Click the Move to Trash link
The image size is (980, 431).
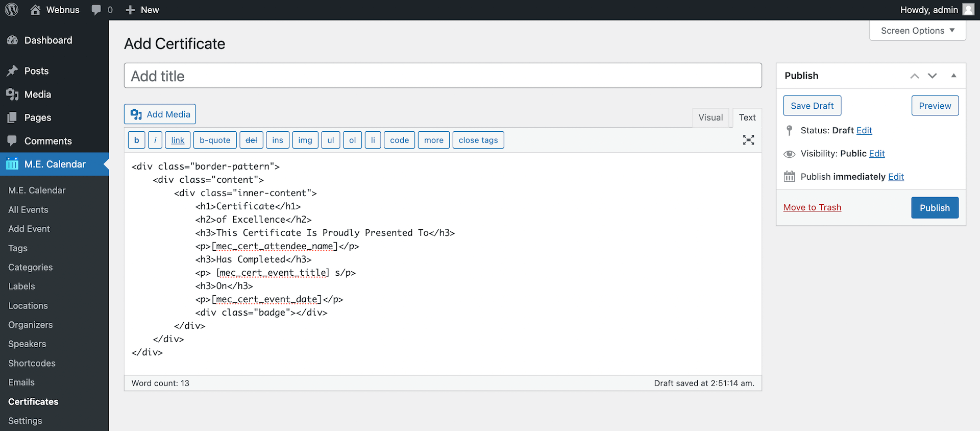tap(812, 207)
